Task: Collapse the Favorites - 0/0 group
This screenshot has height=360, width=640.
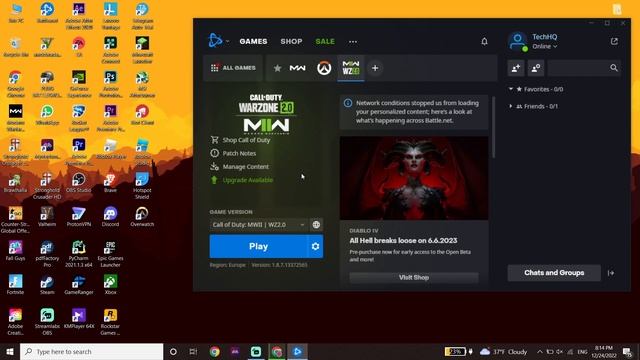Action: pyautogui.click(x=536, y=89)
